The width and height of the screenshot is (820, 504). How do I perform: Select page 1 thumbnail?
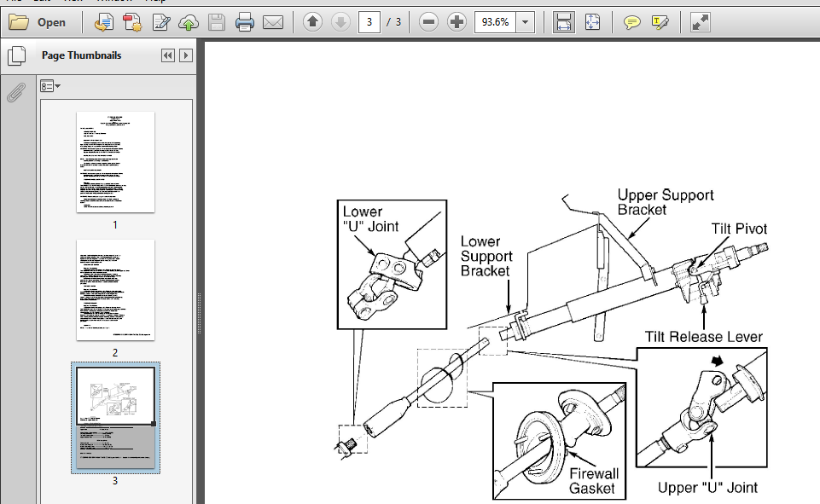pos(115,162)
